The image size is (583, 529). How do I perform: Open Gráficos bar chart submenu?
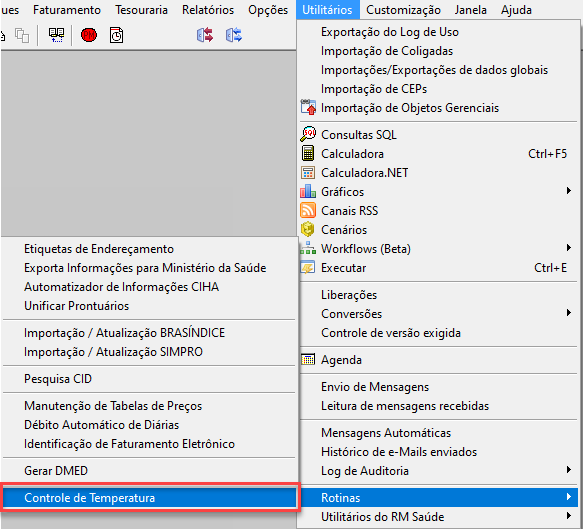coord(438,191)
